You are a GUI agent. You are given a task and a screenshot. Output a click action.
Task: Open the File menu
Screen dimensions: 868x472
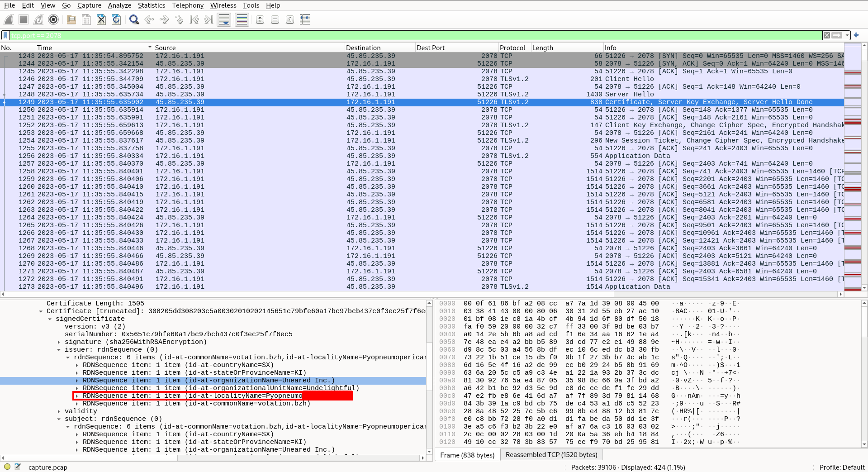click(x=9, y=5)
